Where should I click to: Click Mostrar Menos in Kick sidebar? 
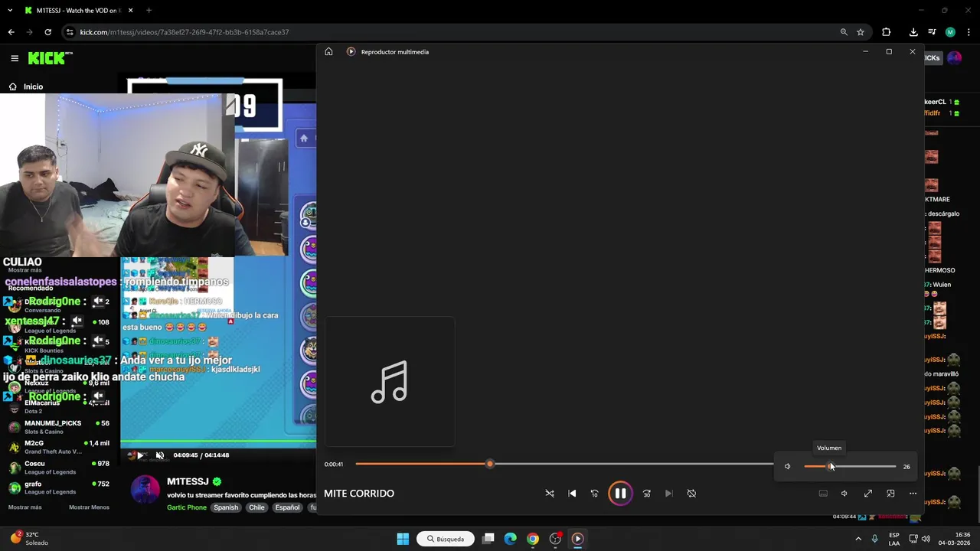point(89,507)
